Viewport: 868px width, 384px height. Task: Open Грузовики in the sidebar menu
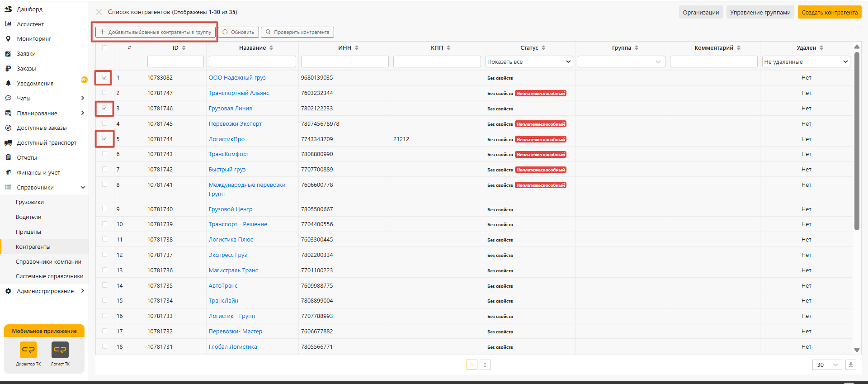(x=30, y=202)
